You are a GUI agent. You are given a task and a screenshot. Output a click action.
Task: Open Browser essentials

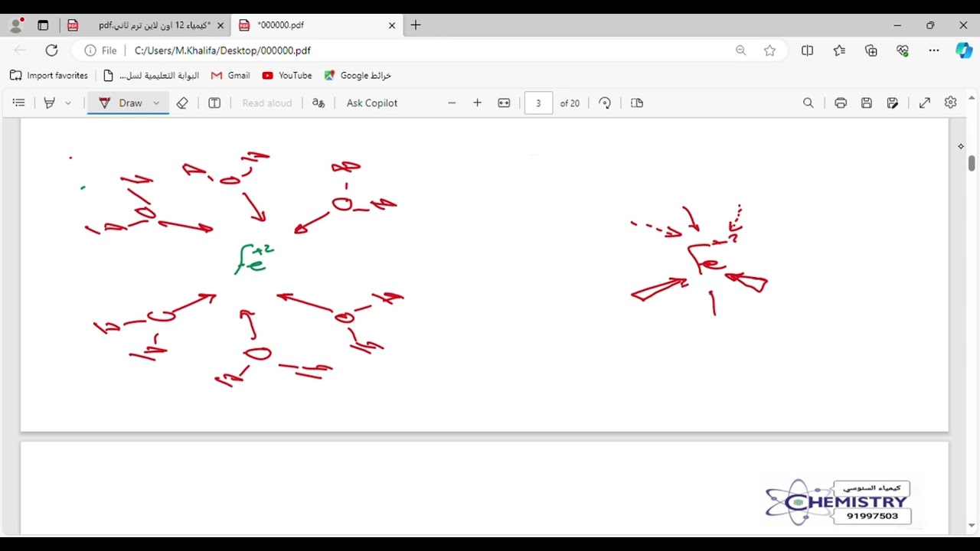(903, 51)
